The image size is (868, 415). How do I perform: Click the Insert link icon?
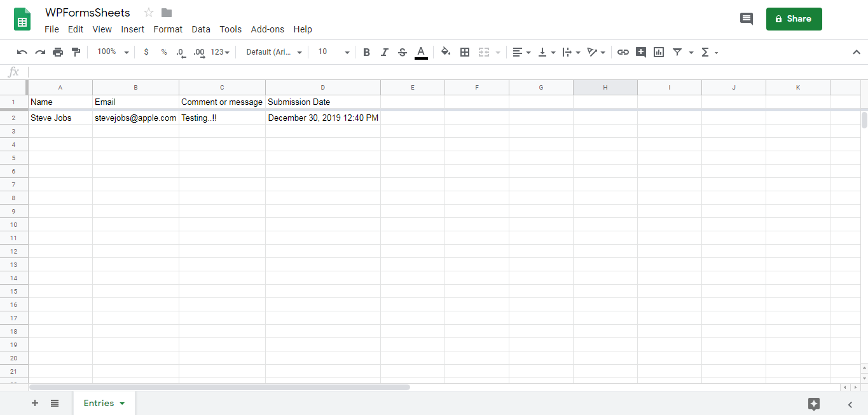coord(623,52)
